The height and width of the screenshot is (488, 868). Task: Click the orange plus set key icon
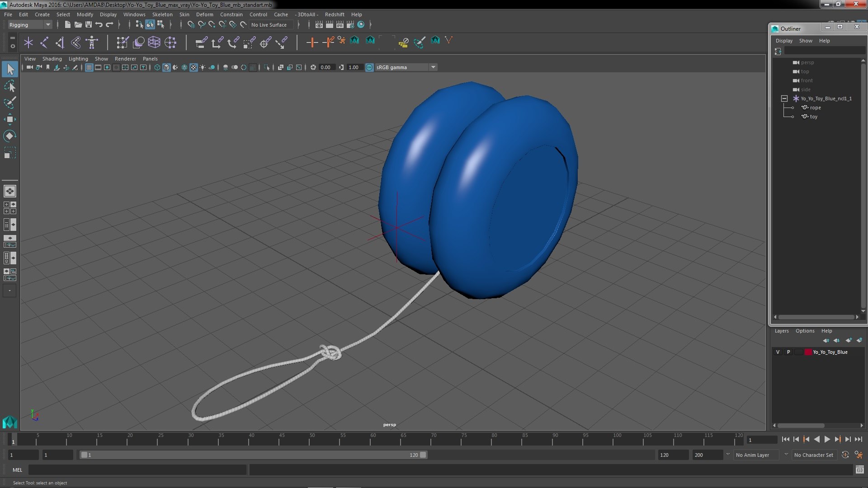311,42
